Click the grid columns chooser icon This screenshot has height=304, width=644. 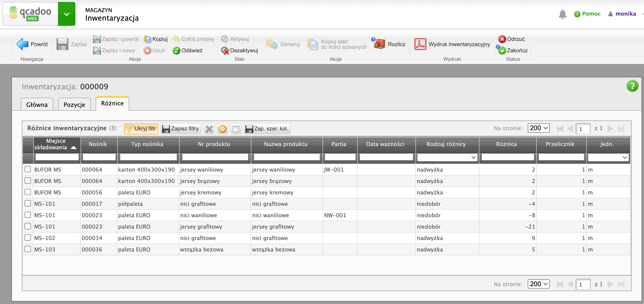[x=236, y=129]
